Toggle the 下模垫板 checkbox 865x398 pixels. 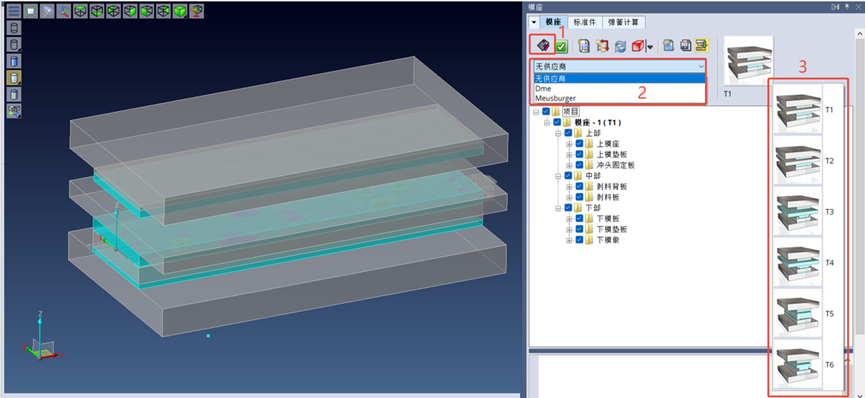579,229
